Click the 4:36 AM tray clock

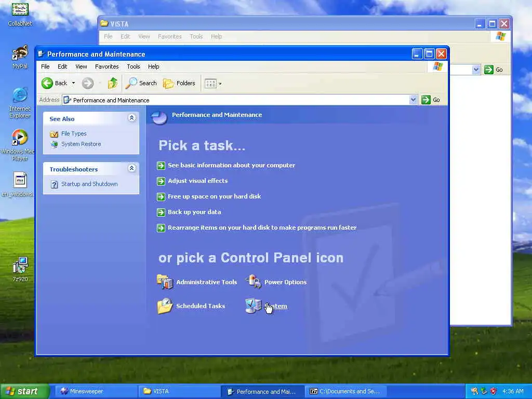[513, 391]
